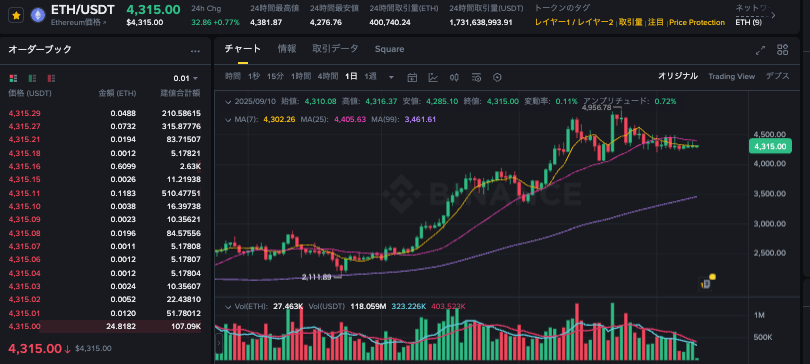Click the arrow on the volume panel's left edge
This screenshot has width=810, height=364.
218,342
